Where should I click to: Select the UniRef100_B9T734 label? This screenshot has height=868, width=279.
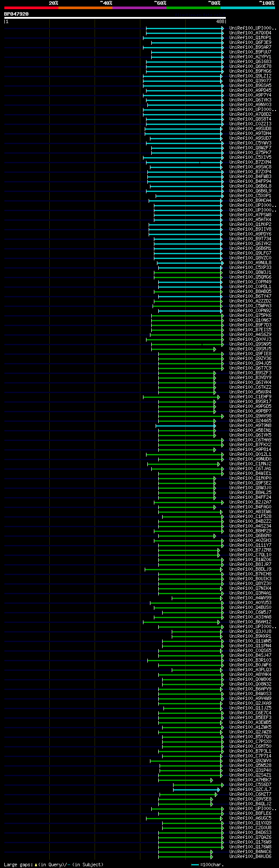250,239
